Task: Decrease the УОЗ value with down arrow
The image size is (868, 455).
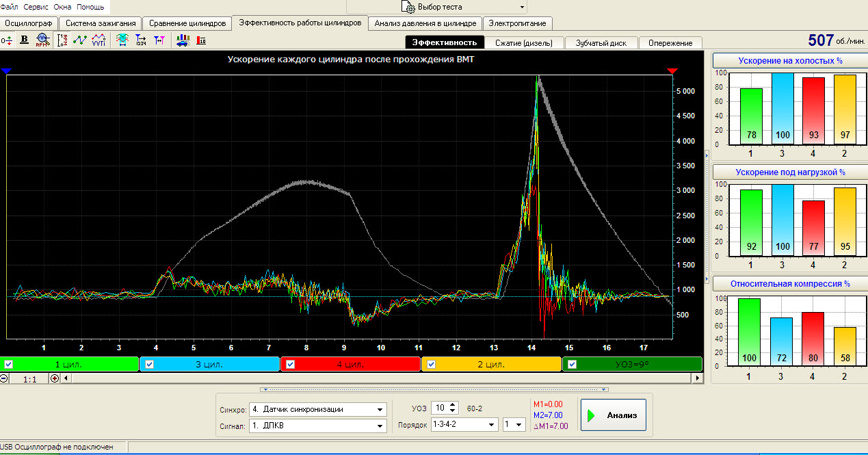Action: point(453,412)
